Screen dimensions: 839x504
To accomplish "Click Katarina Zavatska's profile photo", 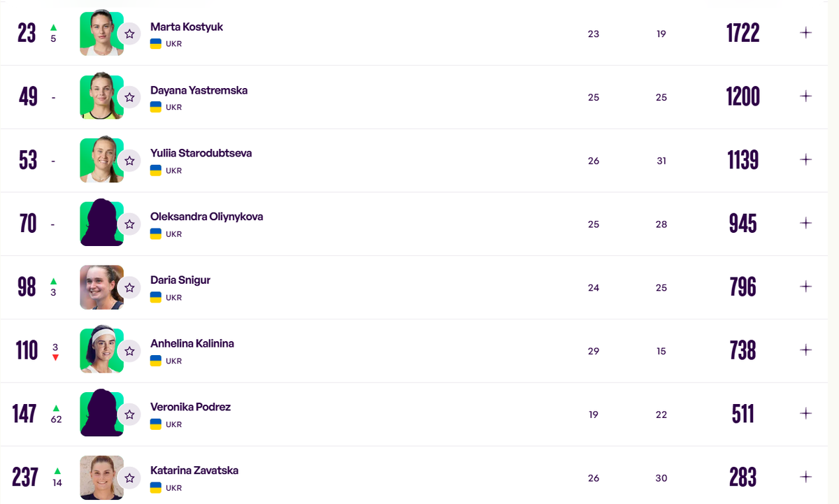I will [x=100, y=477].
